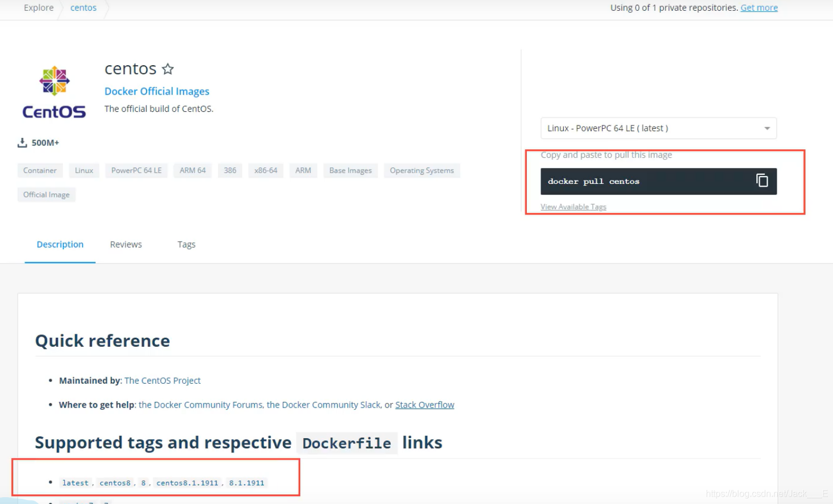Copy the docker pull centos command
The width and height of the screenshot is (833, 504).
(762, 180)
